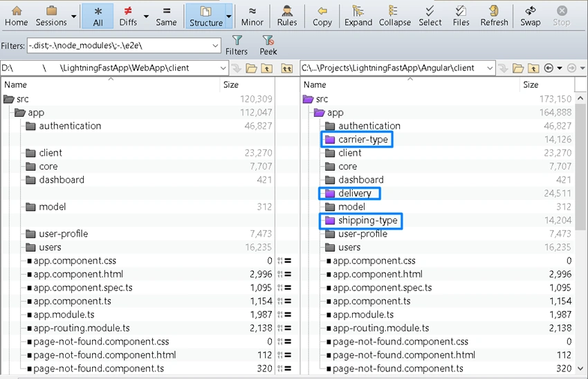Click the scroll up arrow in right pane
588x379 pixels.
580,99
